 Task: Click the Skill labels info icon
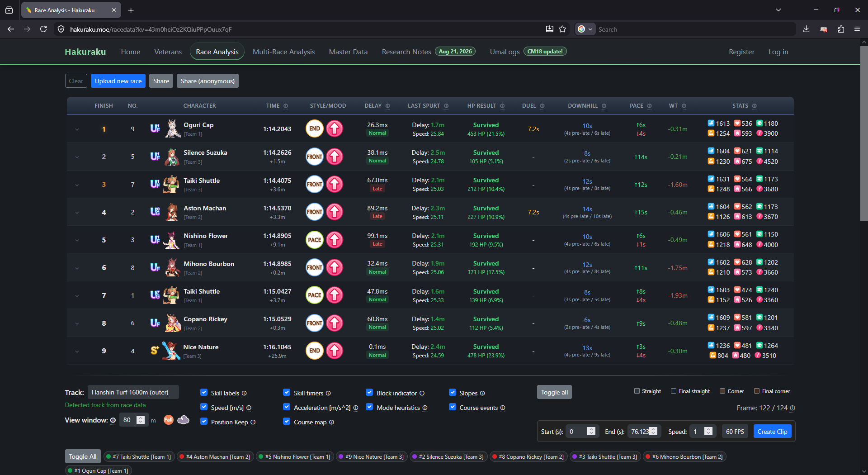pos(244,394)
